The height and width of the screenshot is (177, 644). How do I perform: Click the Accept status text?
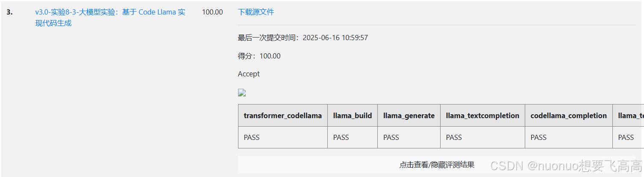point(249,74)
